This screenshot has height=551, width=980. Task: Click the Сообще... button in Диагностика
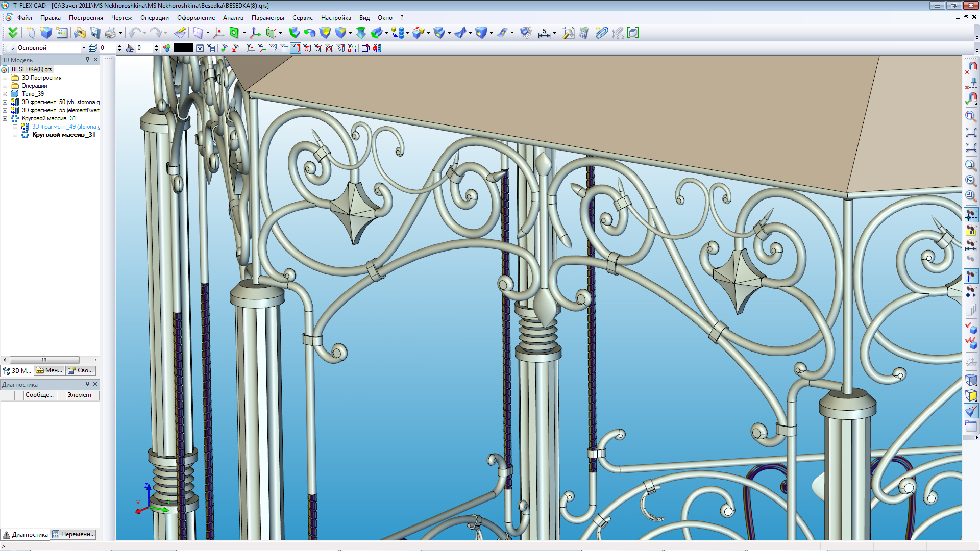38,395
